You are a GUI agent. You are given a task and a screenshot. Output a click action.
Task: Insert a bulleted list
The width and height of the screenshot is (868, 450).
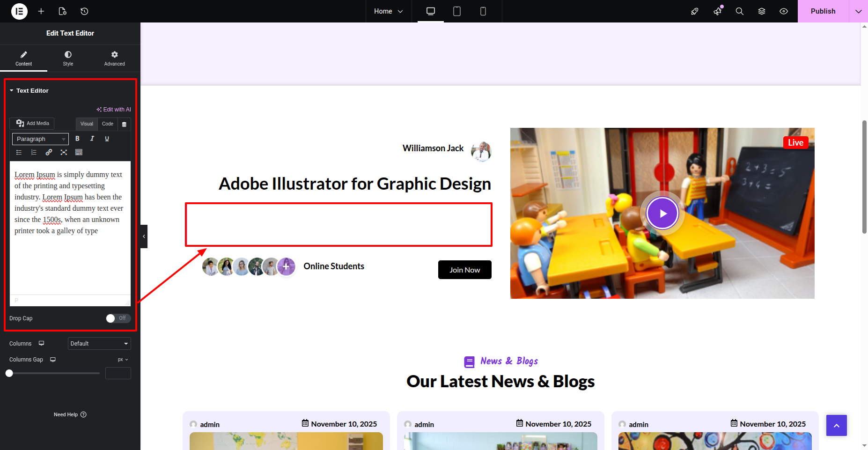(x=19, y=152)
